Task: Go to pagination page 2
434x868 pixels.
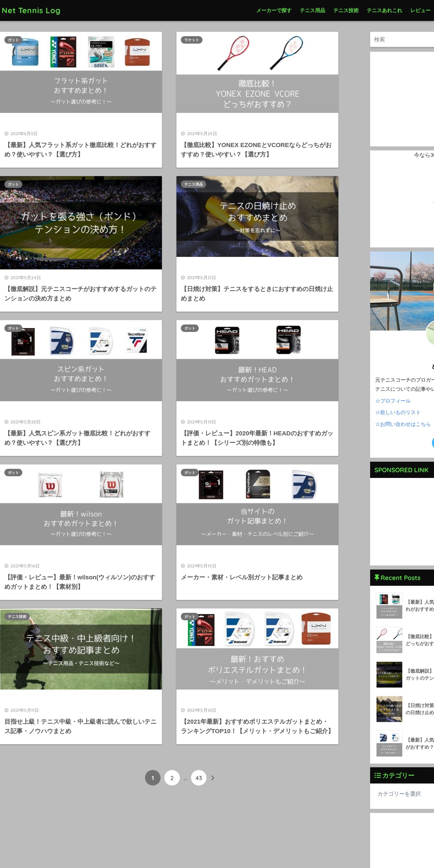Action: click(172, 778)
